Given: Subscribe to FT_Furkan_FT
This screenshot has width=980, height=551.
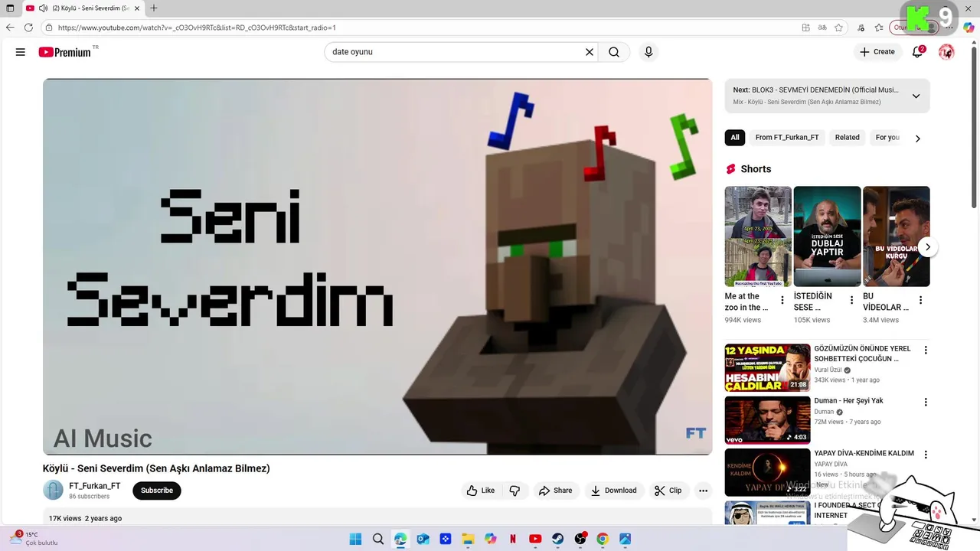Looking at the screenshot, I should click(x=157, y=491).
